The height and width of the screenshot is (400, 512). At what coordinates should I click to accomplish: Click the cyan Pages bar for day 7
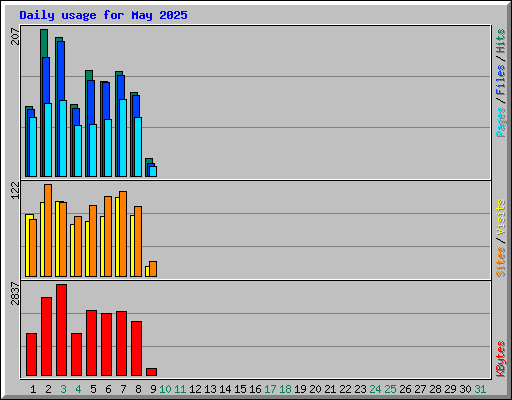(x=123, y=138)
